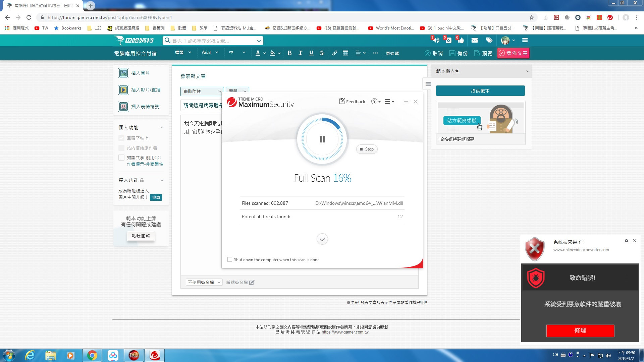This screenshot has width=644, height=362.
Task: Click the Bahamut site search field
Action: tap(213, 41)
